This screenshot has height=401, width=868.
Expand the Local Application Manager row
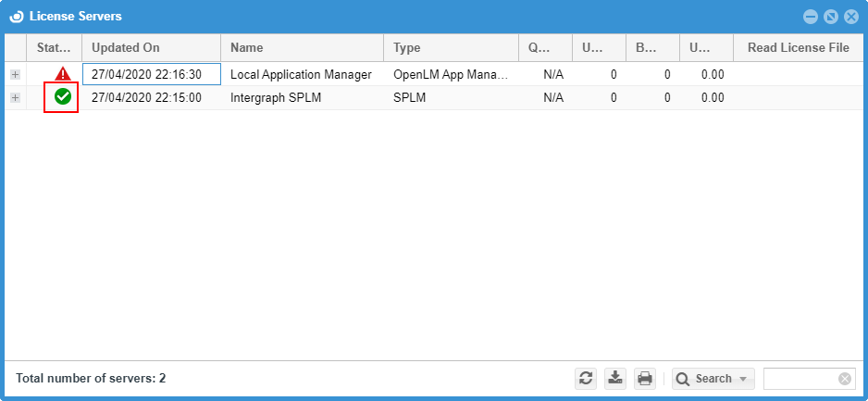(x=15, y=74)
